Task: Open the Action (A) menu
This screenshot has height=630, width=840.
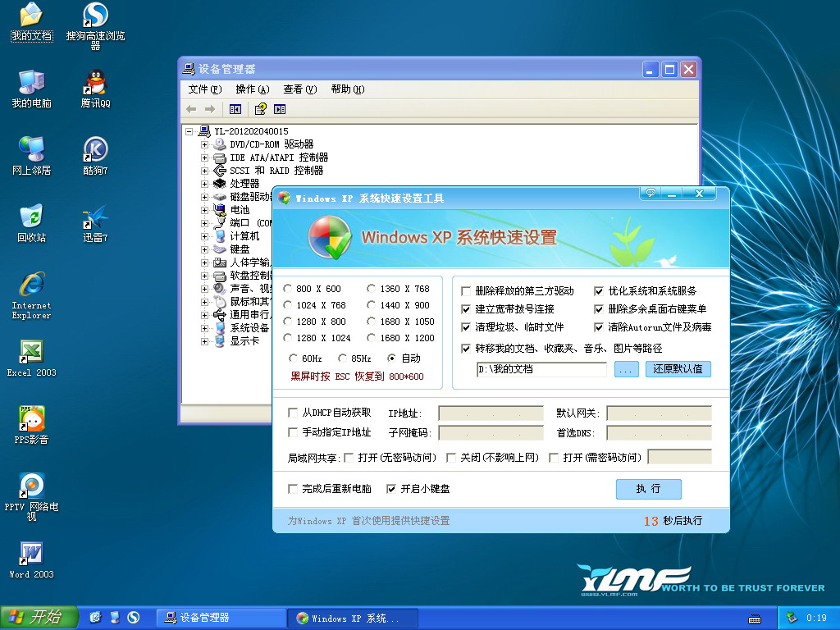Action: coord(253,89)
